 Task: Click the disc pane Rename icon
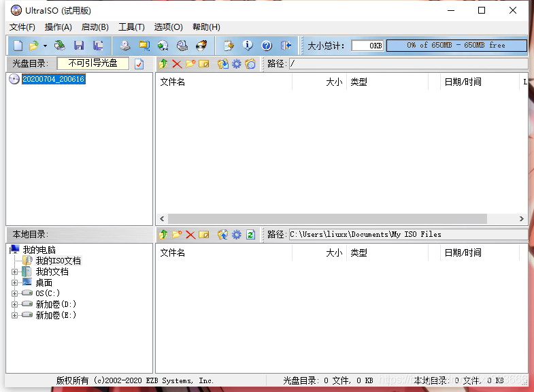tap(203, 64)
